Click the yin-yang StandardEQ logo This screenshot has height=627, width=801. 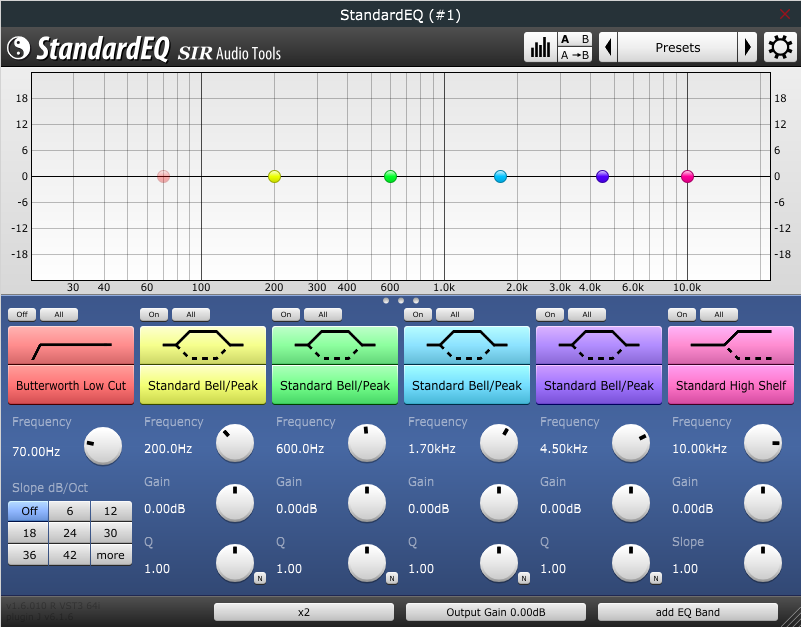[18, 48]
